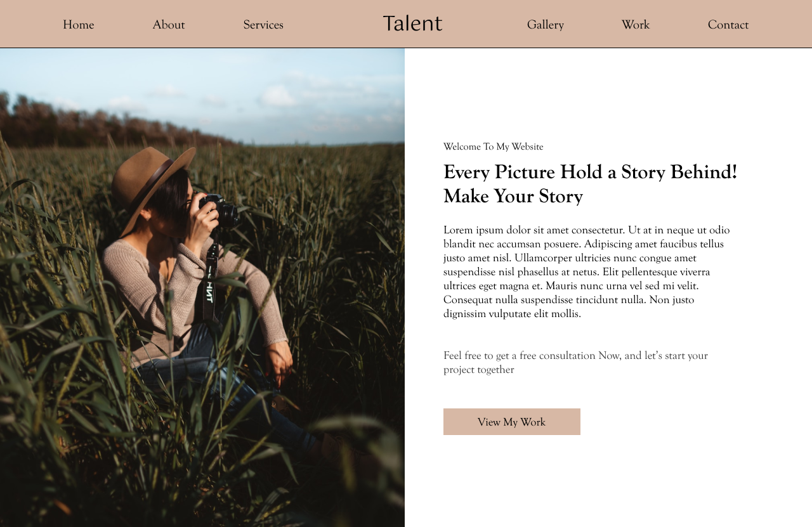Click the Talent site logo
The width and height of the screenshot is (812, 527).
[412, 23]
